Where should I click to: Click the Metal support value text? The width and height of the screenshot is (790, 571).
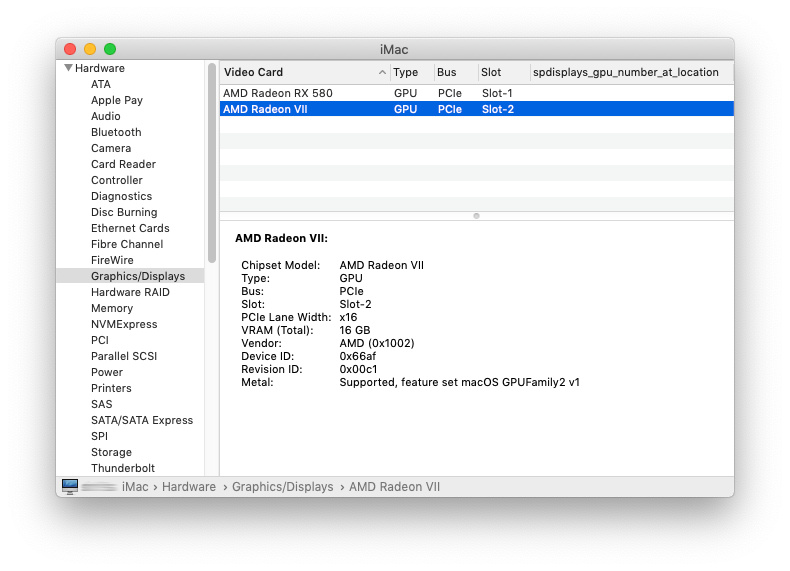[459, 383]
